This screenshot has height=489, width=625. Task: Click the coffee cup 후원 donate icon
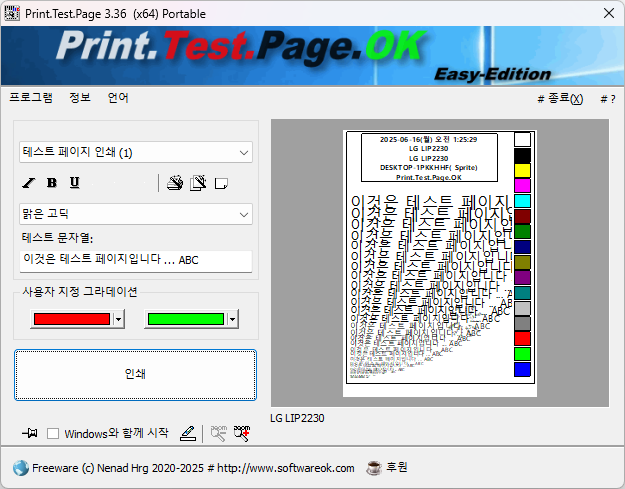point(374,467)
